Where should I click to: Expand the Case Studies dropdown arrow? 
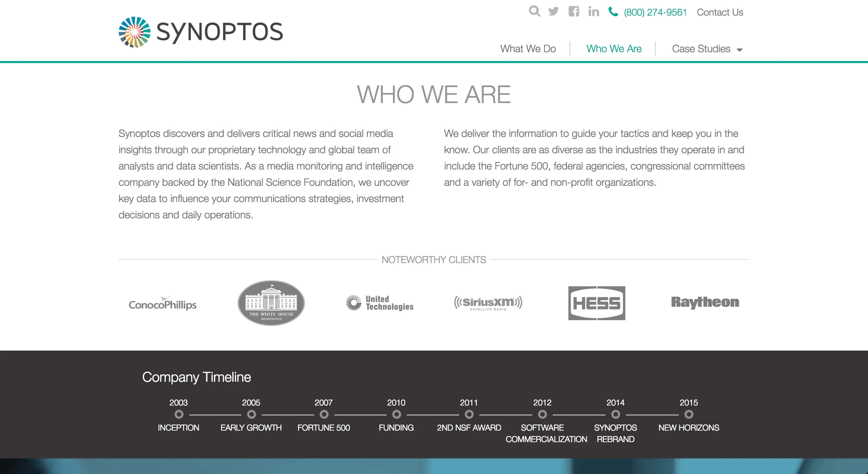point(739,50)
